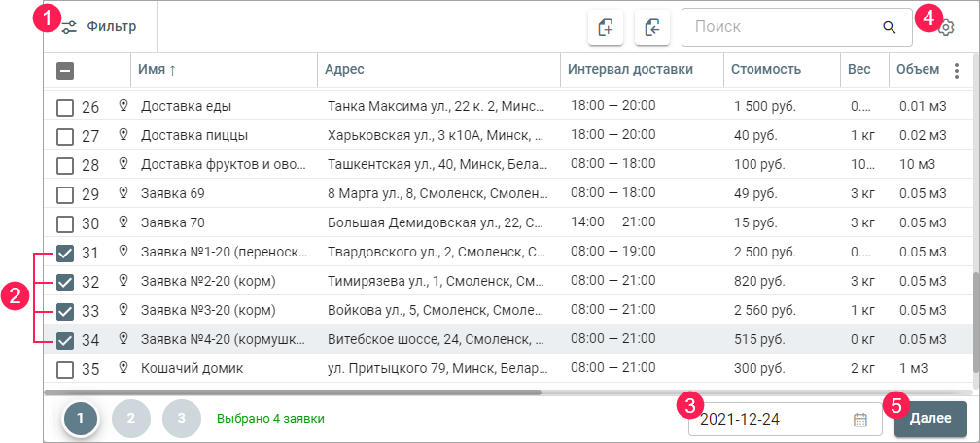The width and height of the screenshot is (980, 443).
Task: Click the add new order file icon
Action: pos(606,28)
